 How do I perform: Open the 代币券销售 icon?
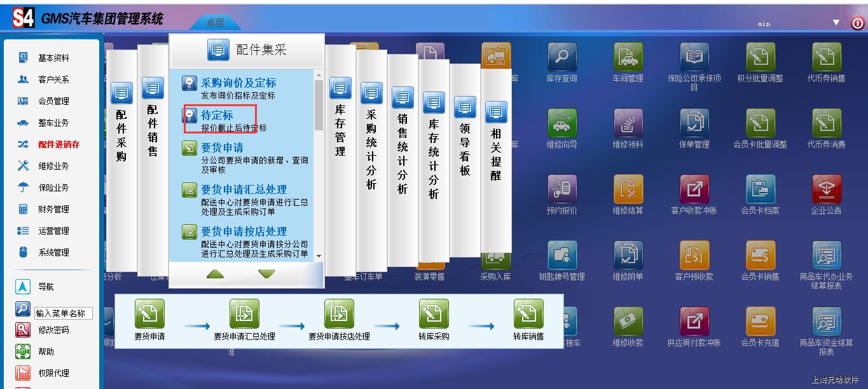[x=826, y=58]
